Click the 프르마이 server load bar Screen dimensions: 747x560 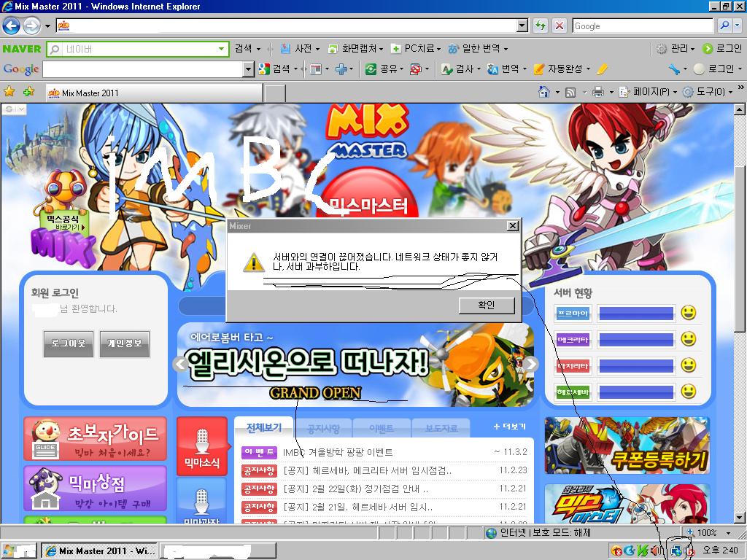click(636, 314)
